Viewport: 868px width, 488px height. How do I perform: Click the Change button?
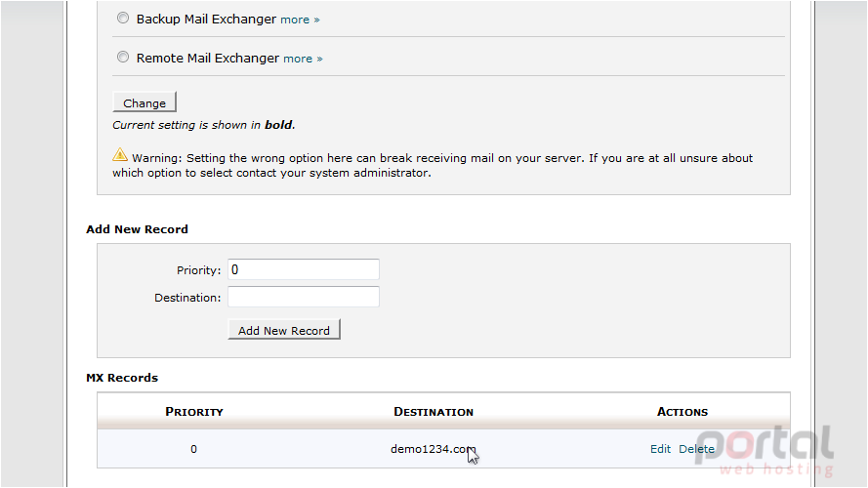[x=145, y=102]
